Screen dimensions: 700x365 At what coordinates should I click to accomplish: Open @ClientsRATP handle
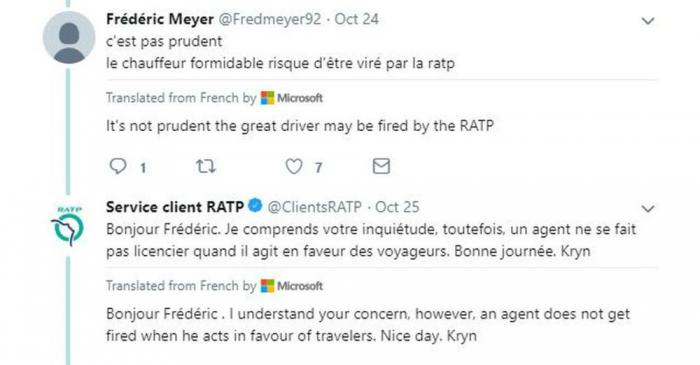(314, 207)
